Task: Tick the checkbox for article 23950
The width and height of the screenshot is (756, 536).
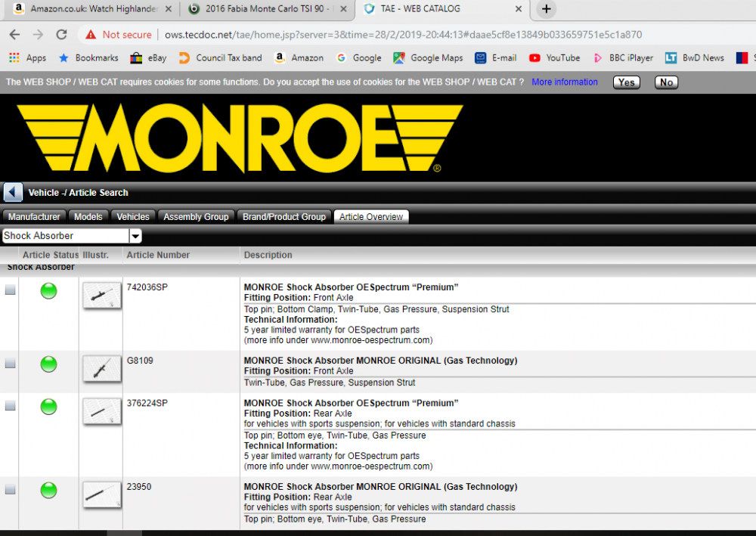Action: tap(10, 489)
